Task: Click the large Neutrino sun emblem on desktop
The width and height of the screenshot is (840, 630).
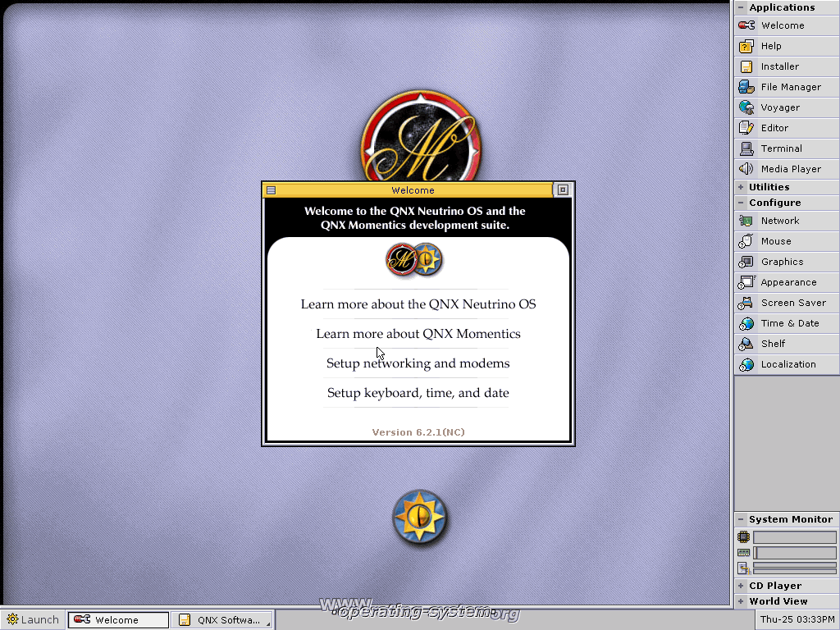Action: (420, 517)
